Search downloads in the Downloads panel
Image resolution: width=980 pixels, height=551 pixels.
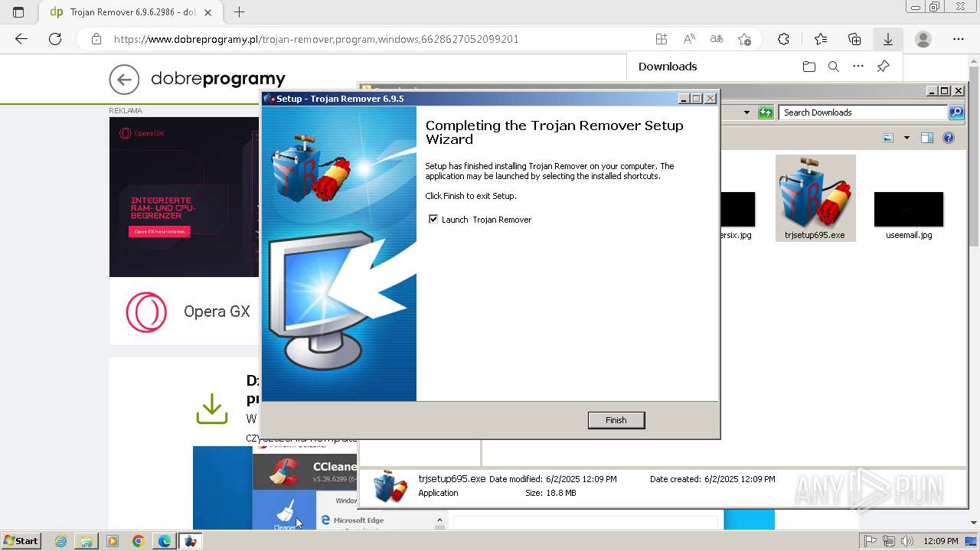(x=834, y=67)
